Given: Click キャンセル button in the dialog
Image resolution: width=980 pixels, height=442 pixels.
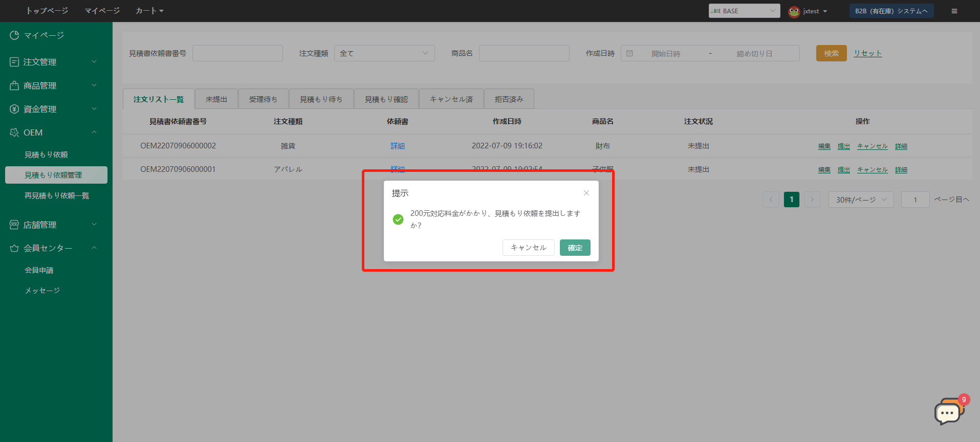Looking at the screenshot, I should 529,248.
